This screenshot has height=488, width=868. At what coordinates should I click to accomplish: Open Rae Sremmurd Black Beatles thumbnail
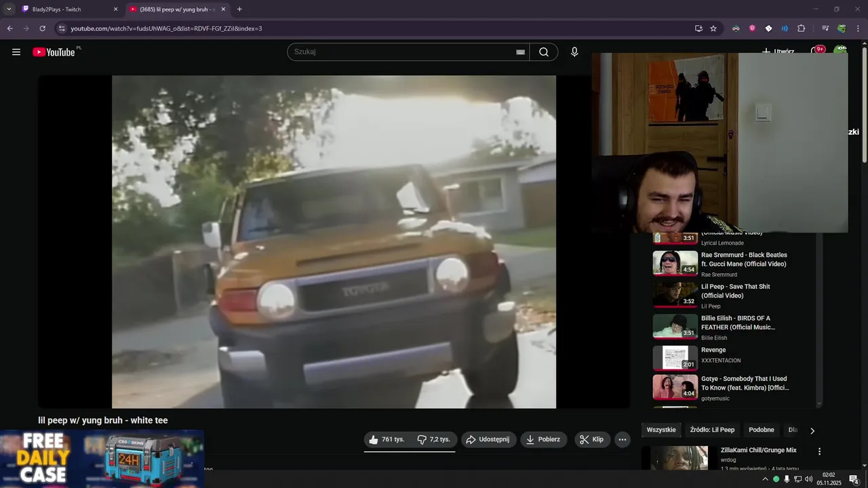coord(675,263)
